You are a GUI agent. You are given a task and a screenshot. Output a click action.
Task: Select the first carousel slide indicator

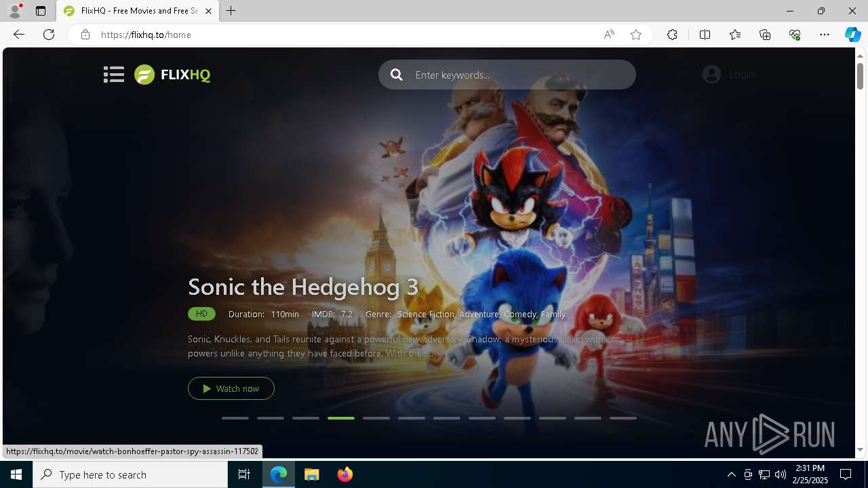[x=235, y=418]
